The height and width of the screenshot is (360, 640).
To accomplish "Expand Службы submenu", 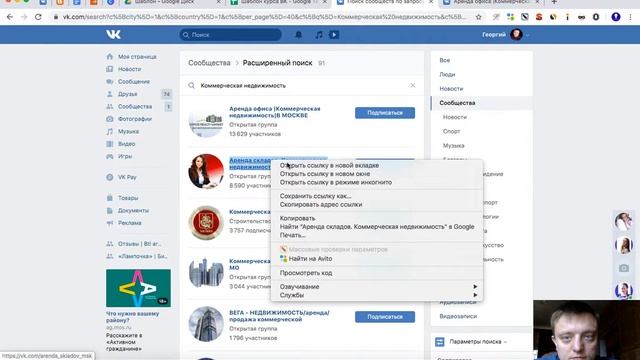I will pyautogui.click(x=376, y=295).
